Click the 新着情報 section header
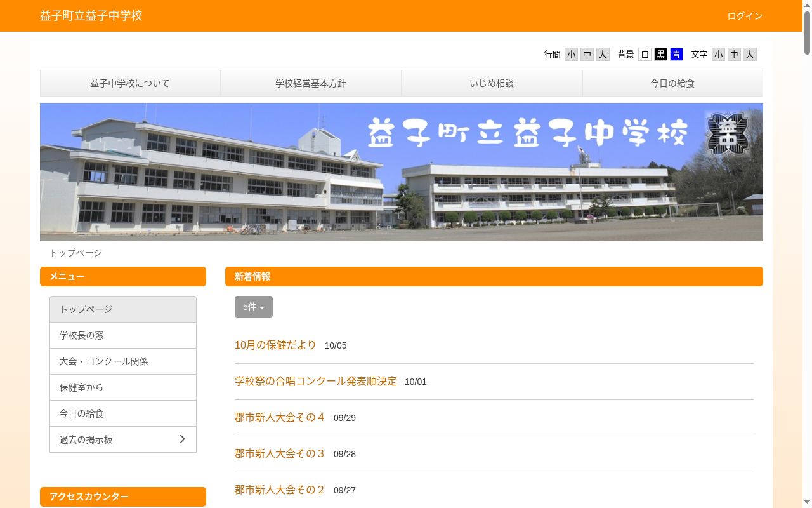The image size is (812, 508). coord(494,277)
